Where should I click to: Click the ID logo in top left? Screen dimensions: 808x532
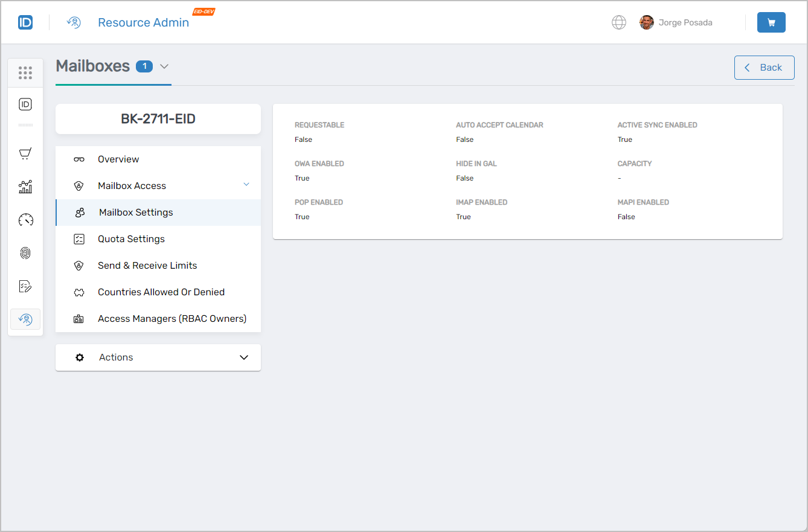point(25,22)
